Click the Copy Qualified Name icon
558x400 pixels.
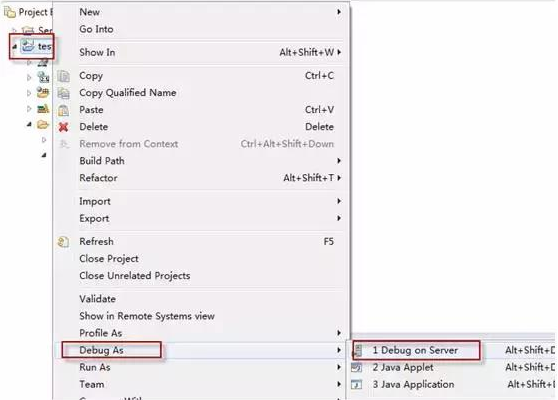point(64,93)
